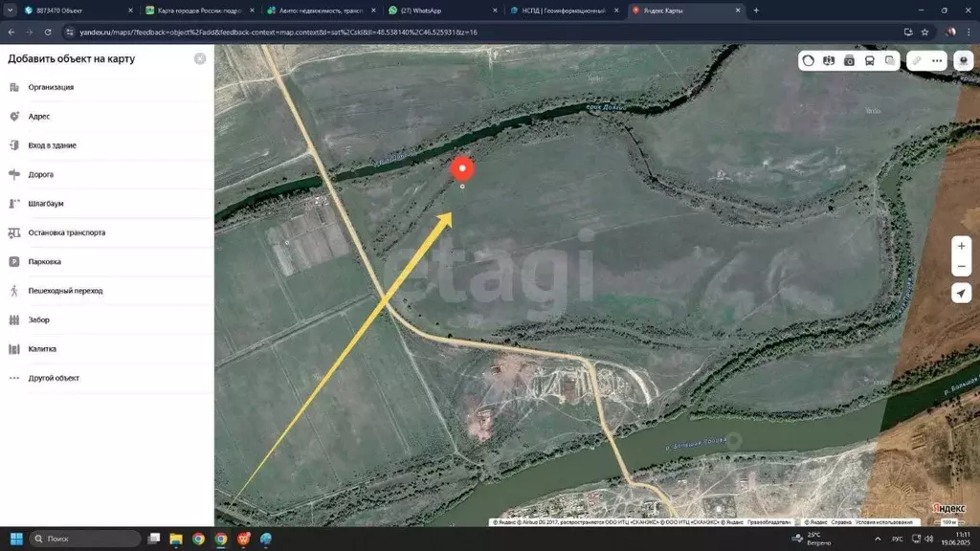Expand hidden icons in the system tray
Viewport: 980px width, 551px height.
pos(878,539)
